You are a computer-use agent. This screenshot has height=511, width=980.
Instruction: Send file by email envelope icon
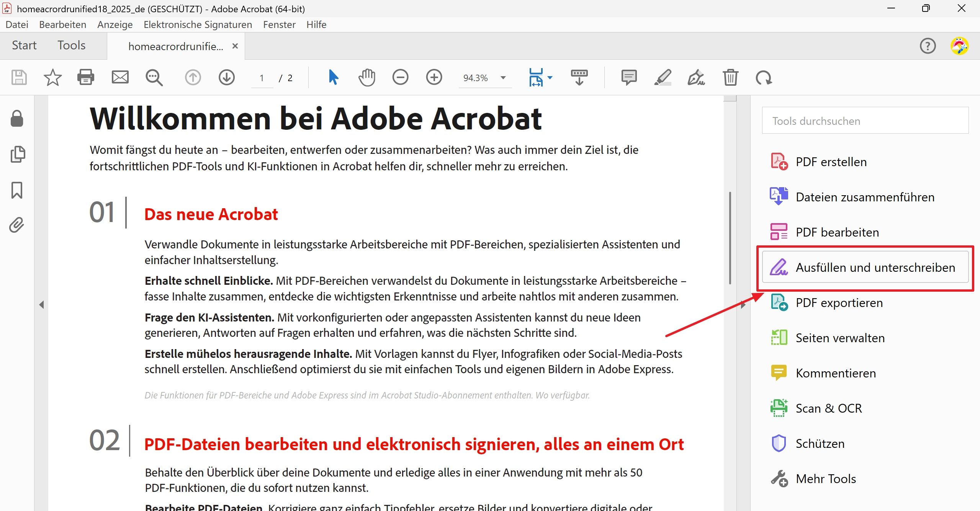pyautogui.click(x=120, y=77)
